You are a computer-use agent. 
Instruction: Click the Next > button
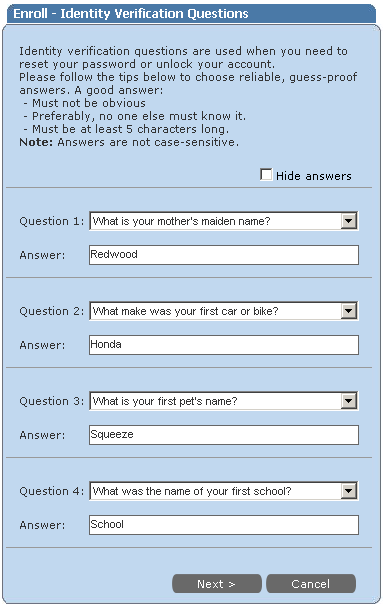tap(217, 583)
